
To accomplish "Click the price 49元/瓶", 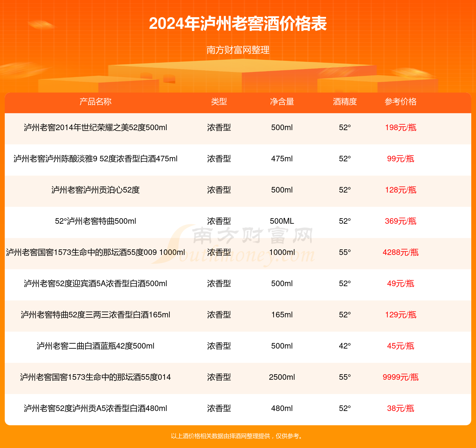I will pos(401,284).
